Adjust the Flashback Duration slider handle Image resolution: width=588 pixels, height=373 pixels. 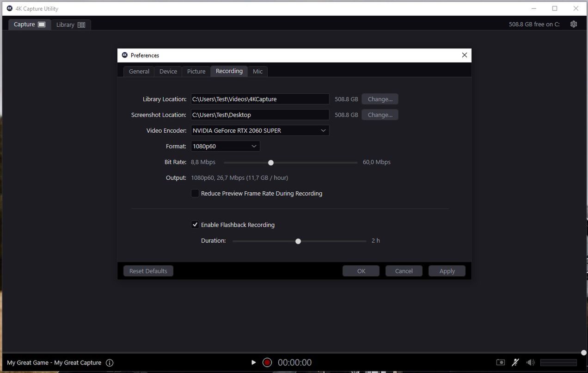(x=298, y=241)
